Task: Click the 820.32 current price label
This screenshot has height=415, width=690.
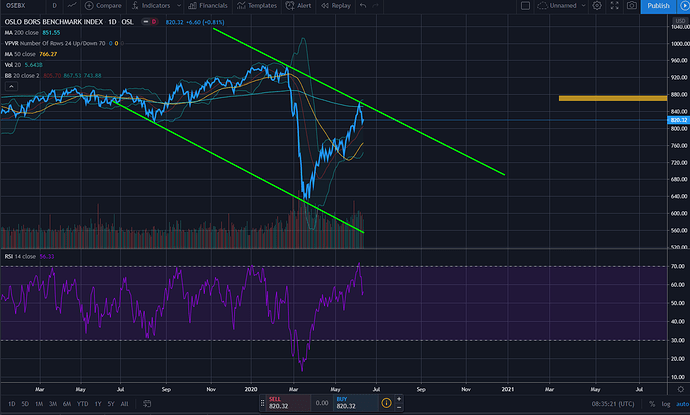Action: [x=678, y=120]
